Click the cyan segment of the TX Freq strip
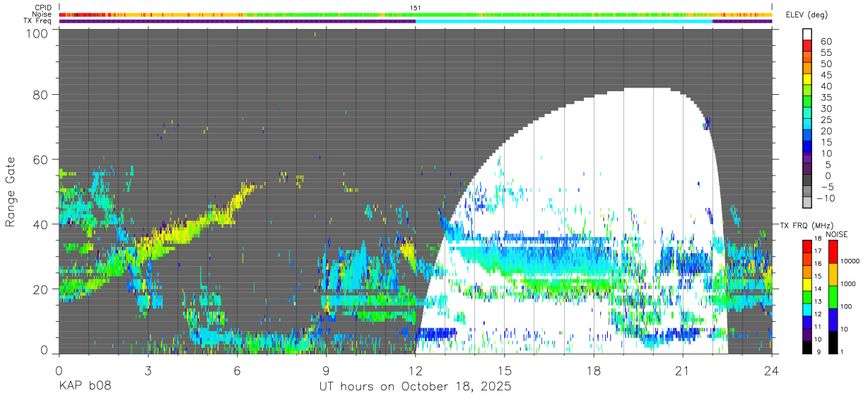Viewport: 868px width, 401px height. click(564, 21)
